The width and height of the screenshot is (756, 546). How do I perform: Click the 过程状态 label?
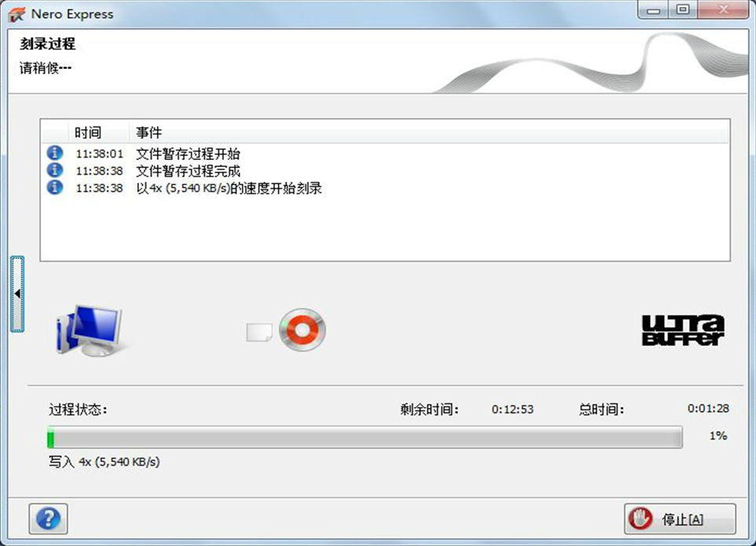point(78,409)
